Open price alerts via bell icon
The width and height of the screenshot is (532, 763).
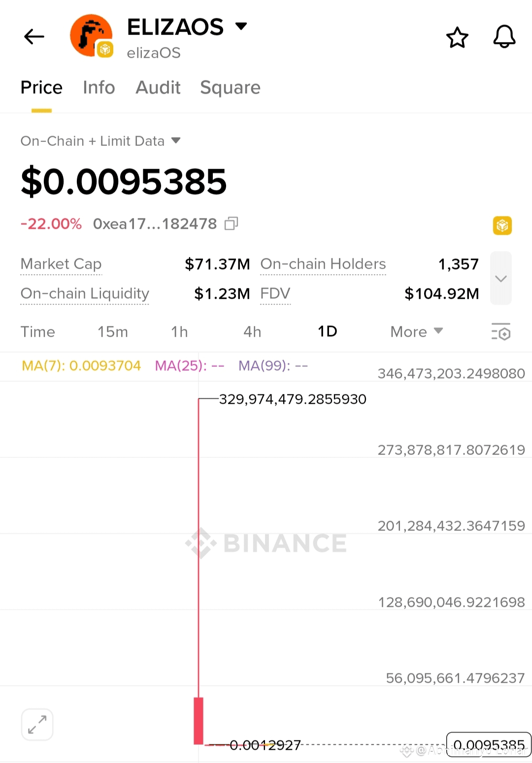point(504,37)
